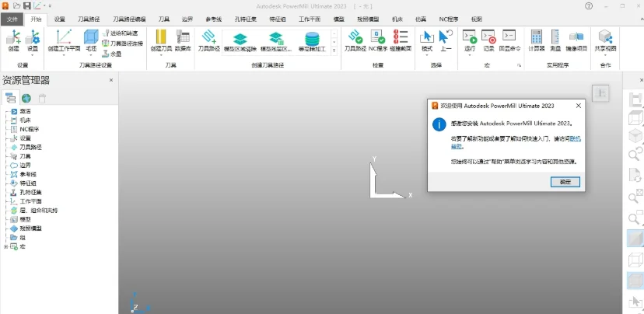The image size is (644, 314).
Task: Open the 宏 group dialog launcher
Action: coord(519,65)
